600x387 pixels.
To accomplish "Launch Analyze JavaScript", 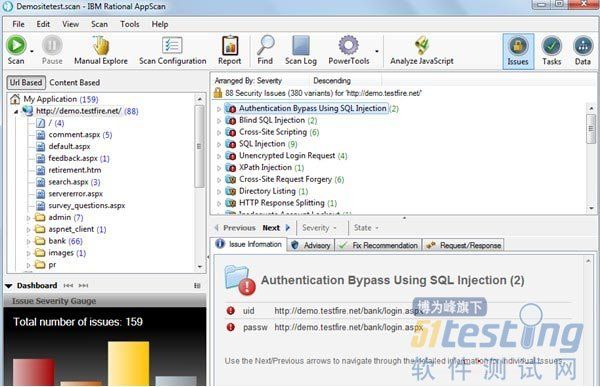I will click(x=422, y=50).
